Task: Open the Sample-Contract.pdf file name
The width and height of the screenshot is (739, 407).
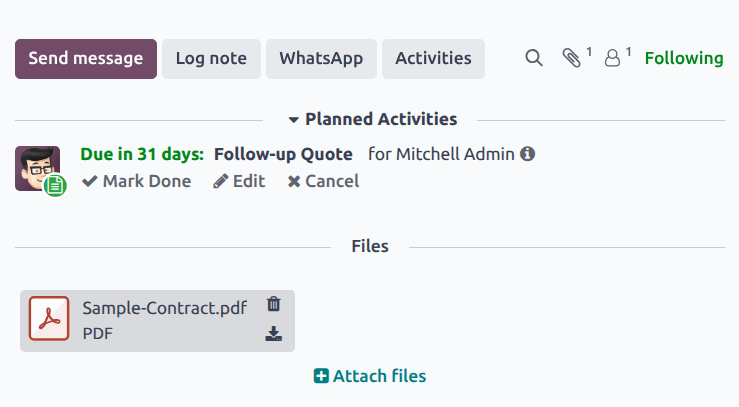Action: coord(164,308)
